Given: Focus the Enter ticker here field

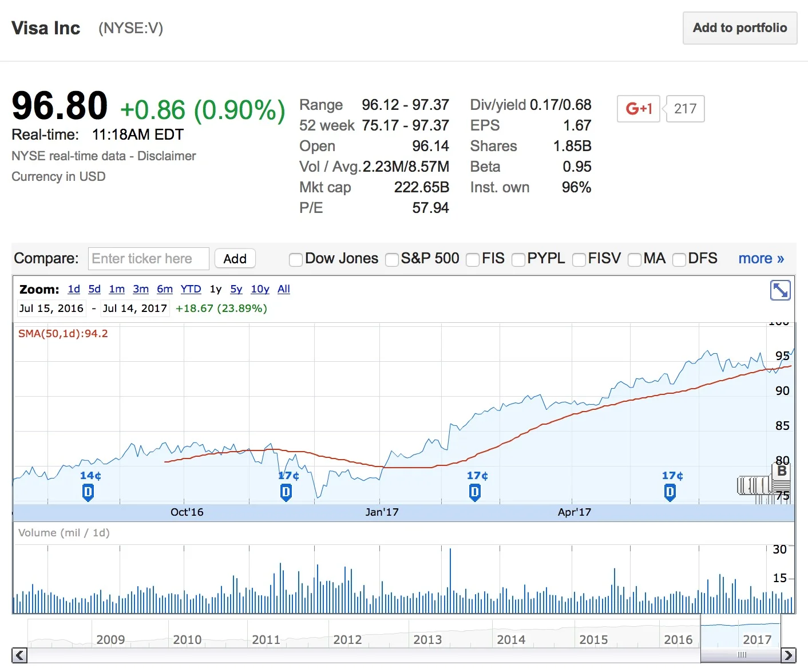Looking at the screenshot, I should coord(149,259).
